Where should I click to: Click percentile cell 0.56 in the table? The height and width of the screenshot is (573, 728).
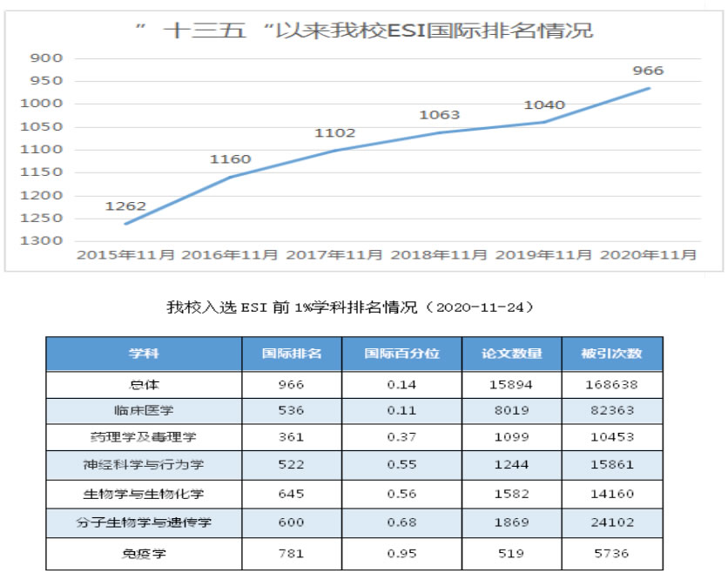click(x=401, y=494)
